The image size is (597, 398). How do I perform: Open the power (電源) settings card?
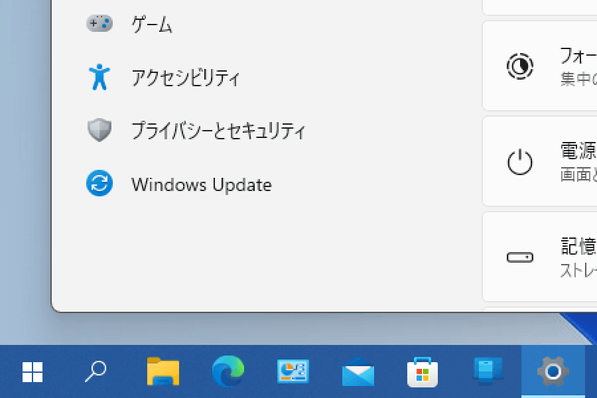pyautogui.click(x=540, y=161)
